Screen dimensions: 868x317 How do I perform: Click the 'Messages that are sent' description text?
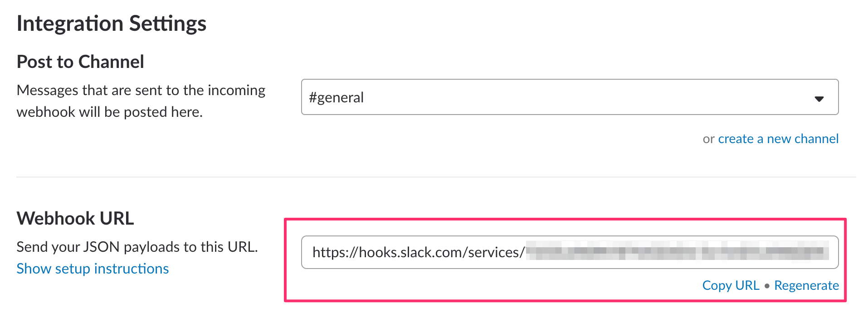(x=141, y=90)
